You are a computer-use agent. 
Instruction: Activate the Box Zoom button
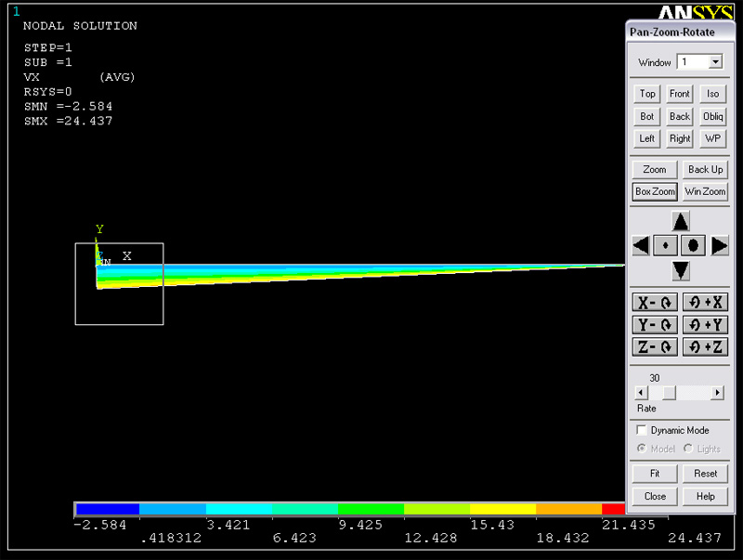655,191
